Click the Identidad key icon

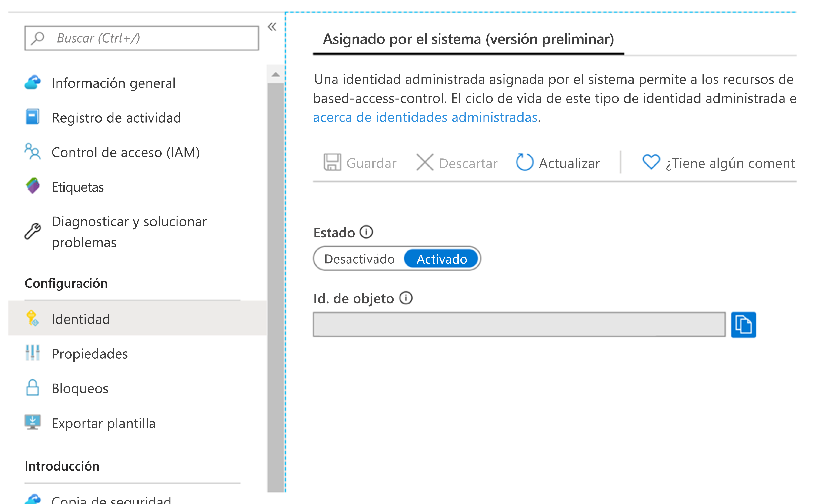(x=33, y=318)
